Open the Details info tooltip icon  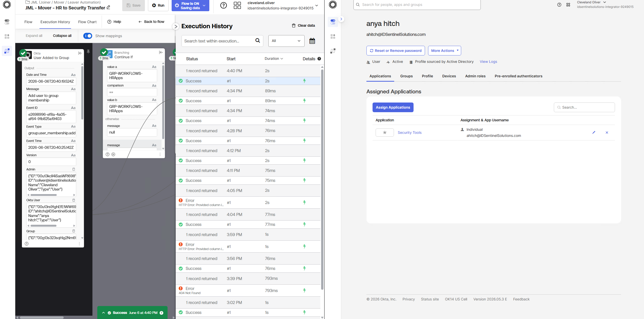pos(319,59)
